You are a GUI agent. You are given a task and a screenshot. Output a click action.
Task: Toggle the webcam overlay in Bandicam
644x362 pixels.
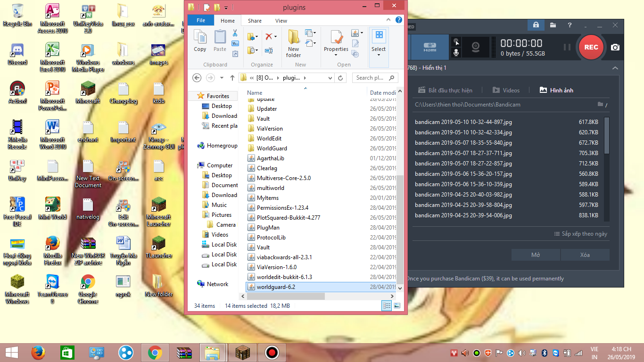[476, 47]
